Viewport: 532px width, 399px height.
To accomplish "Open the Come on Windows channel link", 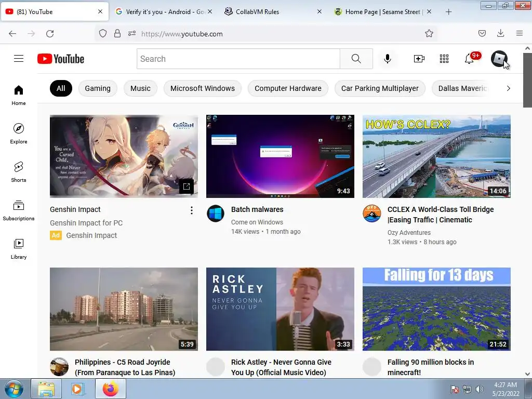I will 257,222.
